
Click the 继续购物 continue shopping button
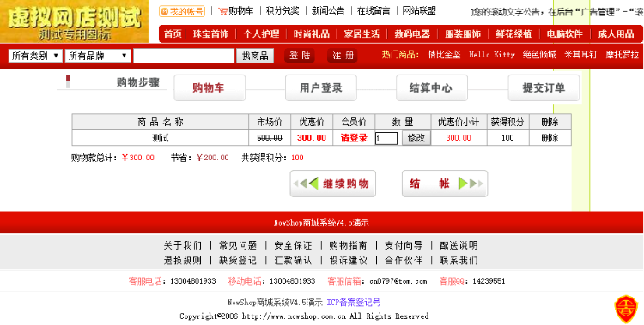(332, 184)
